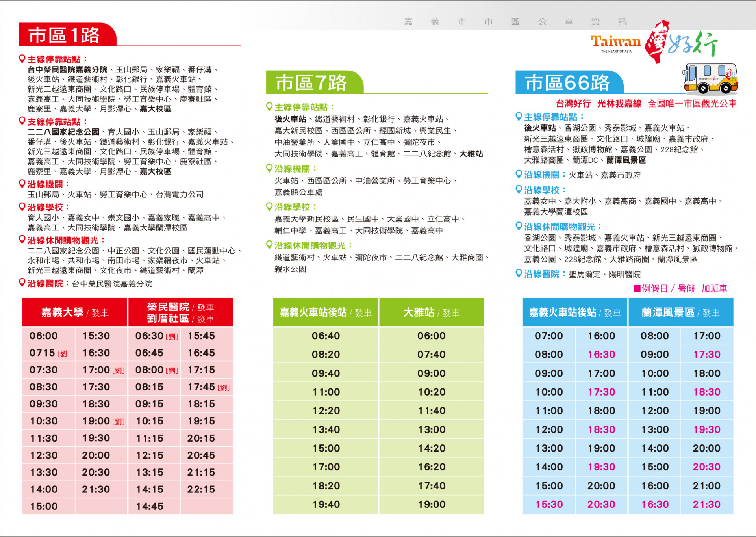Select the 市區1路 red header tab
The width and height of the screenshot is (756, 537).
[65, 35]
